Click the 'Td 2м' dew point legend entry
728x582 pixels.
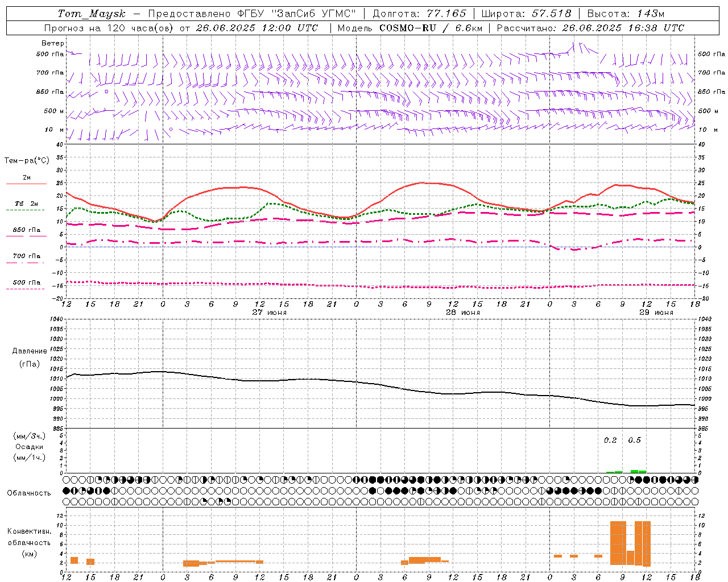(27, 203)
